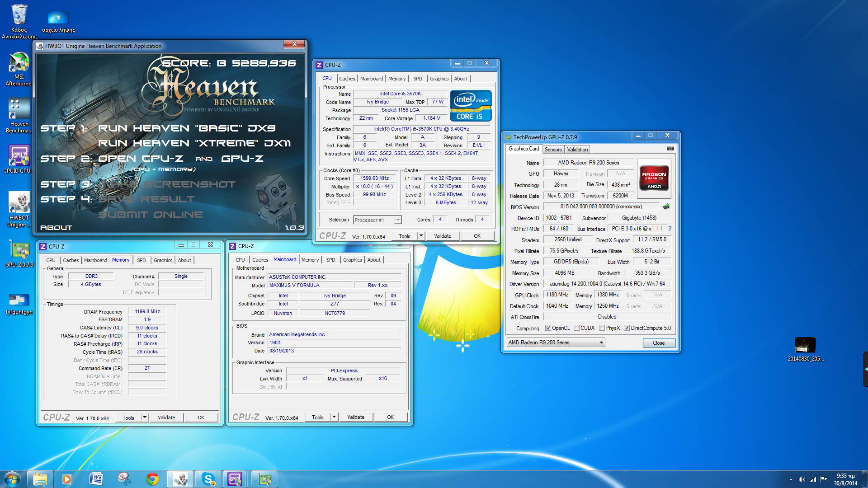Open the 20140830_205 image thumbnail on desktop

(806, 349)
